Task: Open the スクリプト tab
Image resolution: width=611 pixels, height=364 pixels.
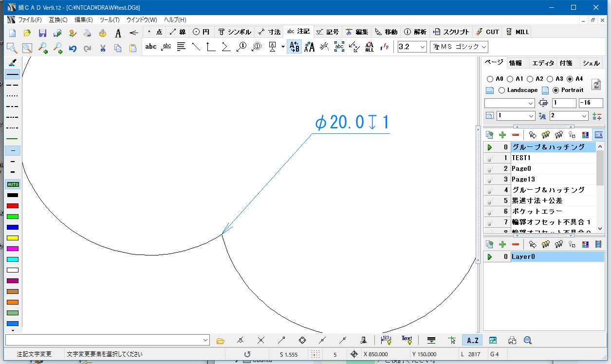Action: 451,32
